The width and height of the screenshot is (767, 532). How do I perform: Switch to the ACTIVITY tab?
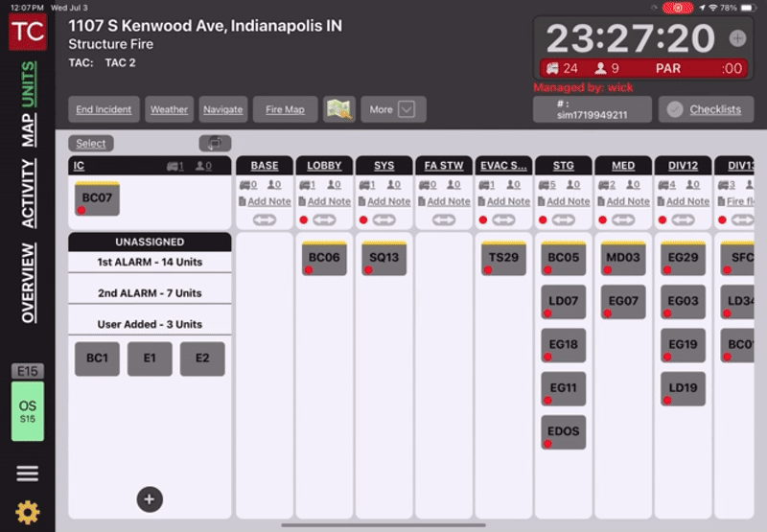(29, 193)
